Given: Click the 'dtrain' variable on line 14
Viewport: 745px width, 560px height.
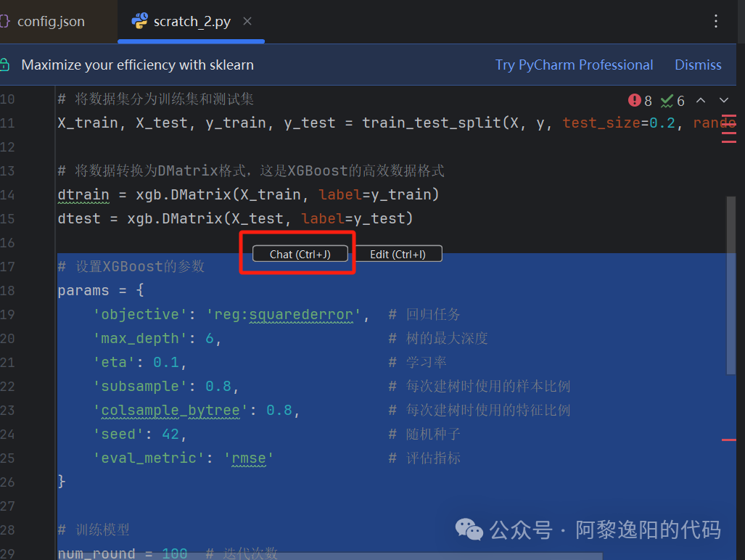Looking at the screenshot, I should coord(83,194).
